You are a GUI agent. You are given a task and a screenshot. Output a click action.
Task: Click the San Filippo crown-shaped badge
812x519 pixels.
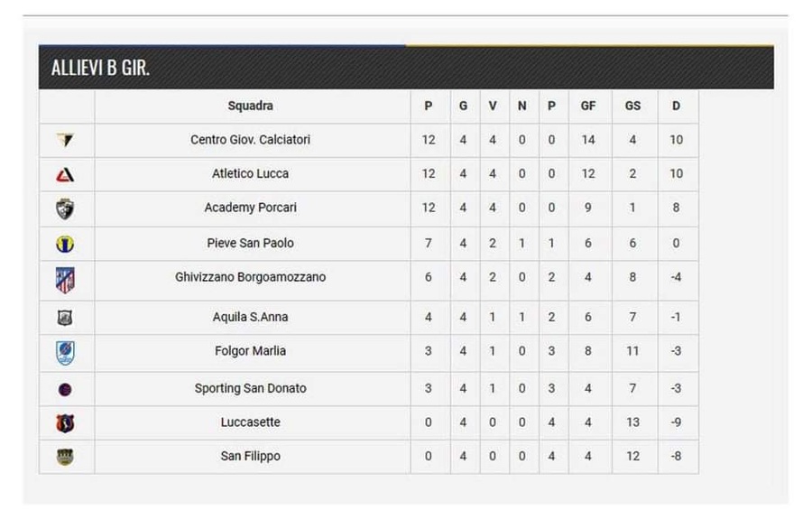pyautogui.click(x=65, y=457)
